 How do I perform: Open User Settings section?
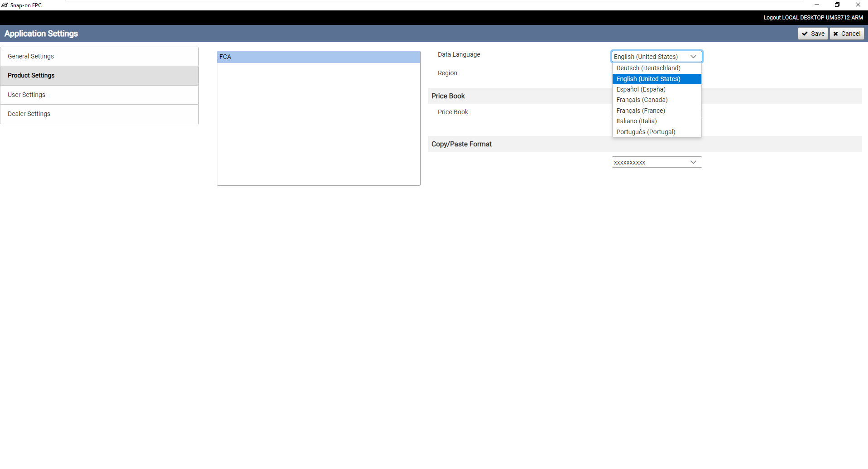[x=99, y=95]
